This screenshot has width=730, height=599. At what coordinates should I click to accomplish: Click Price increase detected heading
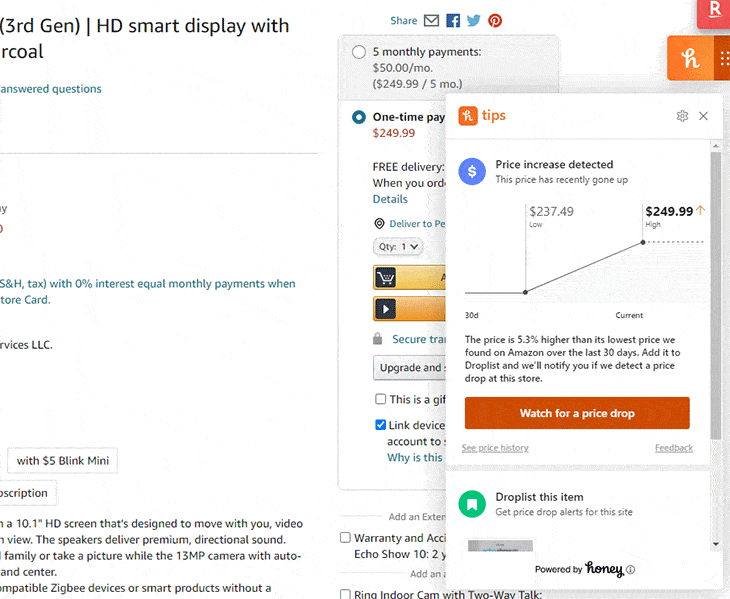[x=554, y=164]
